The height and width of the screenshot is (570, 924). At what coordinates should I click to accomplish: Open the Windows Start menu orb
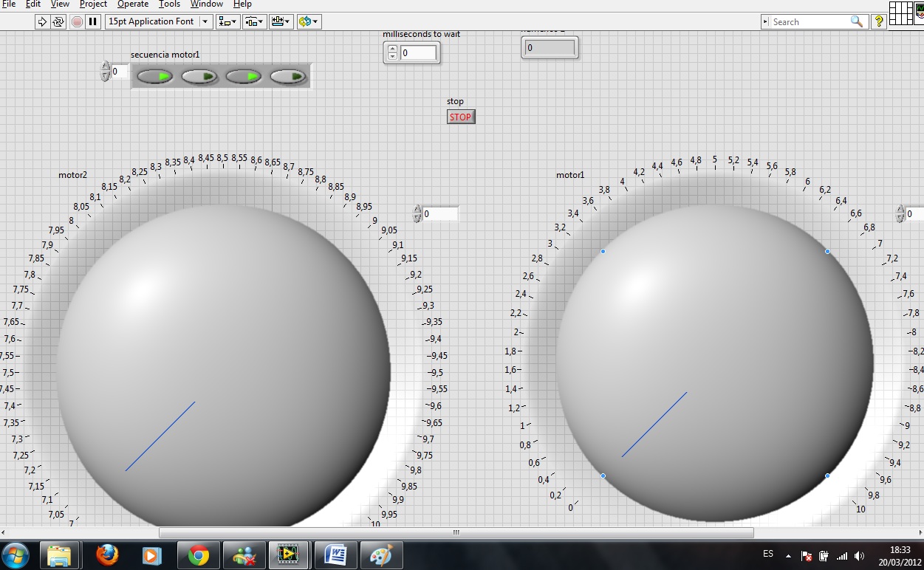click(16, 555)
